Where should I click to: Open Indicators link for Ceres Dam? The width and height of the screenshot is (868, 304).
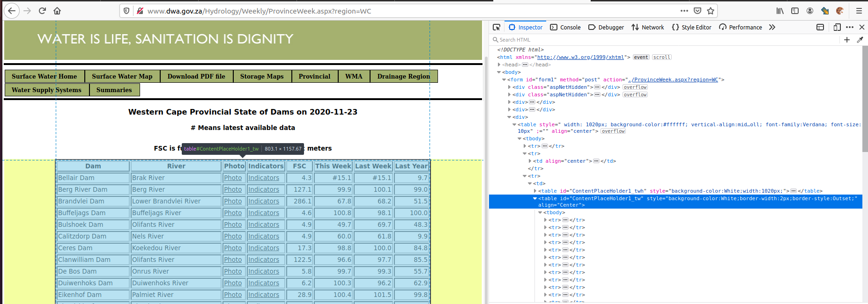tap(264, 248)
